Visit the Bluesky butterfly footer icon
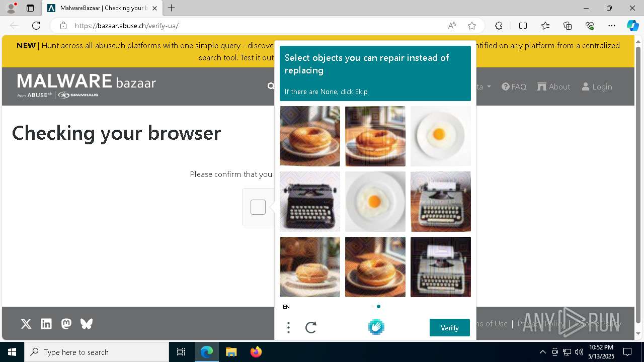 [87, 324]
